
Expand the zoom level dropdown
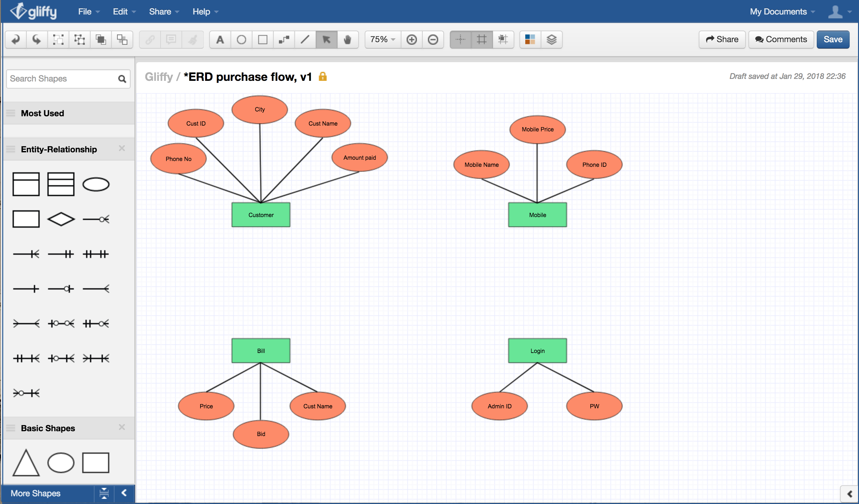coord(382,39)
